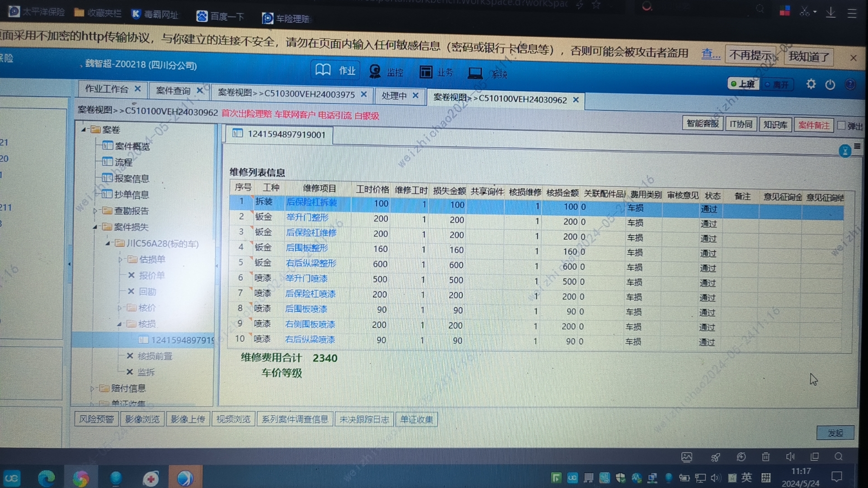Click the blue hourglass timer icon
868x488 pixels.
click(844, 151)
